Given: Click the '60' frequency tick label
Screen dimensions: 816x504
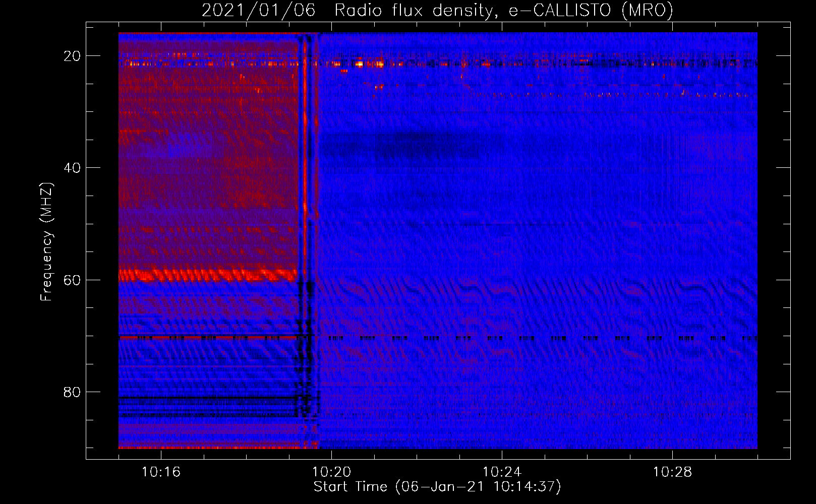Looking at the screenshot, I should [72, 280].
